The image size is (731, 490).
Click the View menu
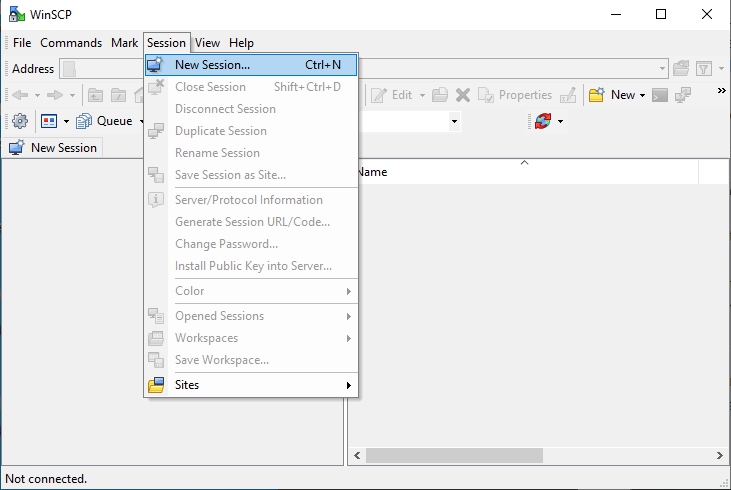pyautogui.click(x=207, y=43)
